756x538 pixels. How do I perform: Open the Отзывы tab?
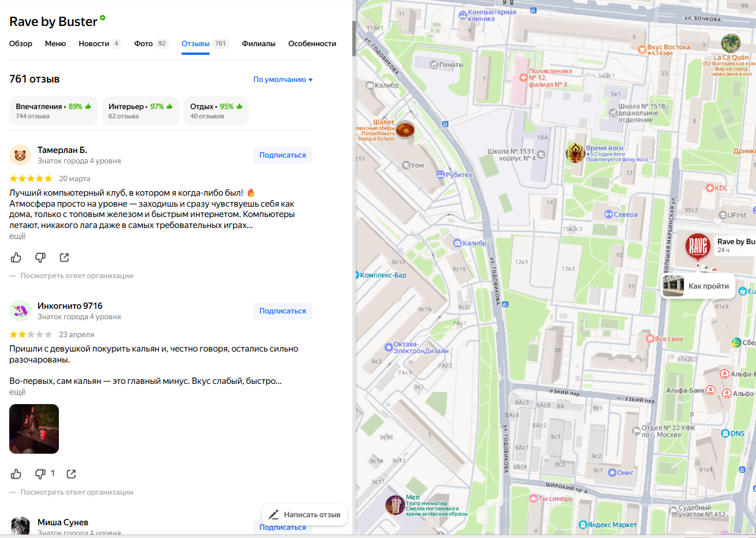pyautogui.click(x=205, y=44)
